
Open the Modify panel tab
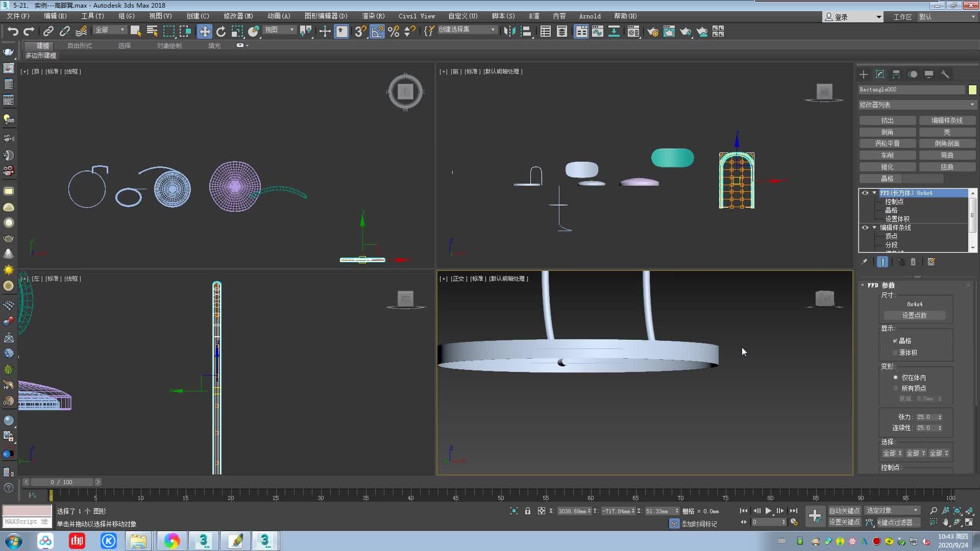[880, 74]
